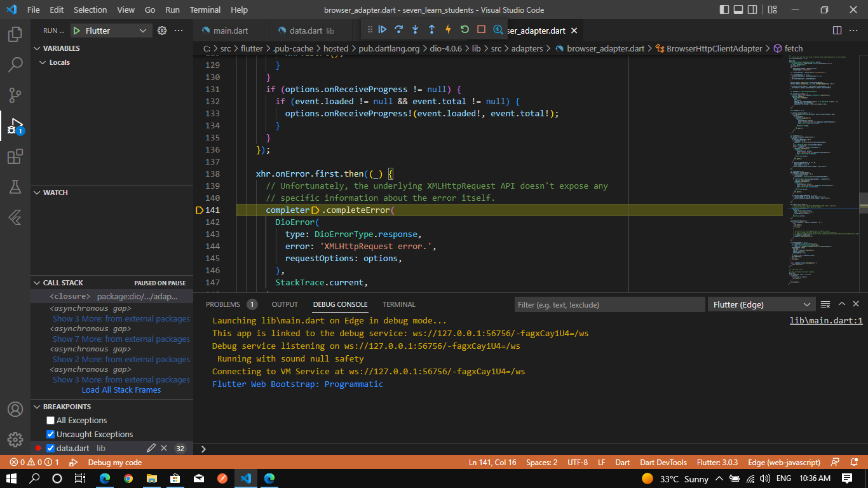Toggle the data.dart breakpoint checkbox
The image size is (868, 488).
click(x=51, y=449)
